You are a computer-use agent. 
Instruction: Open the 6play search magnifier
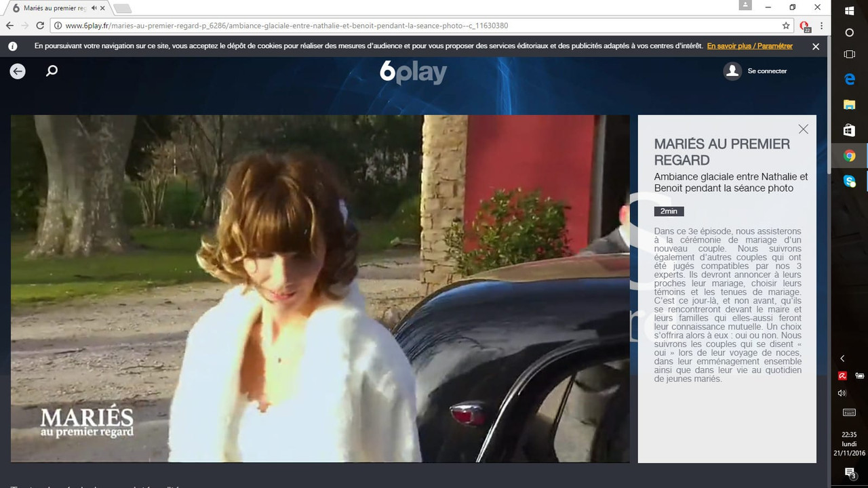(52, 71)
